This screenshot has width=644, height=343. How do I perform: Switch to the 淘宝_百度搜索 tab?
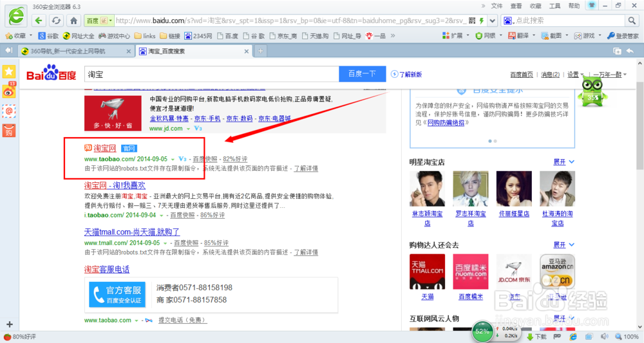pyautogui.click(x=194, y=51)
